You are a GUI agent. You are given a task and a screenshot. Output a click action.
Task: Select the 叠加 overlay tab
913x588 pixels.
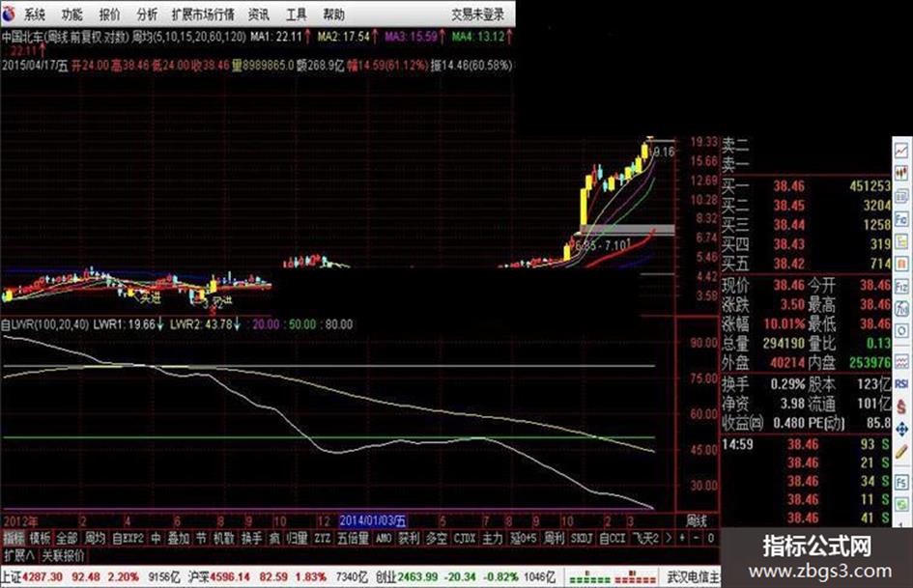[179, 538]
